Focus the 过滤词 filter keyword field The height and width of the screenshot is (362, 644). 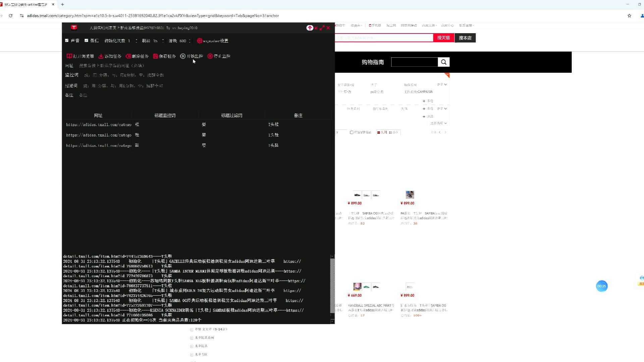(x=206, y=86)
